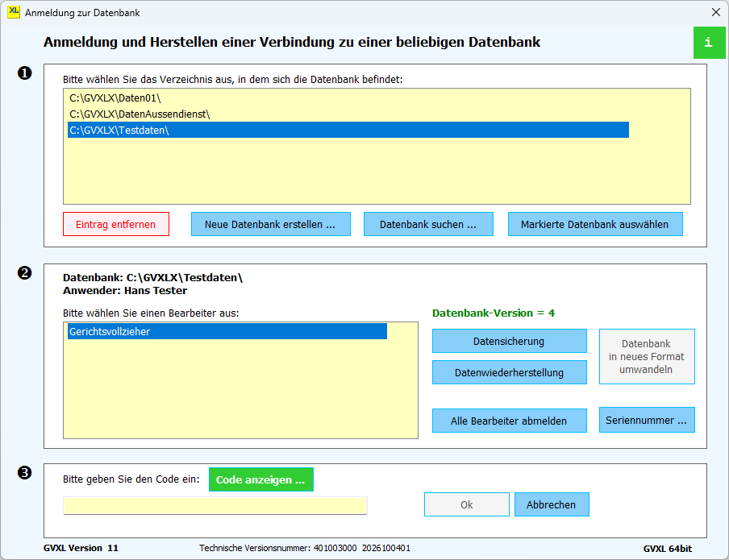The height and width of the screenshot is (560, 729).
Task: Confirm with the Ok button
Action: [x=467, y=504]
